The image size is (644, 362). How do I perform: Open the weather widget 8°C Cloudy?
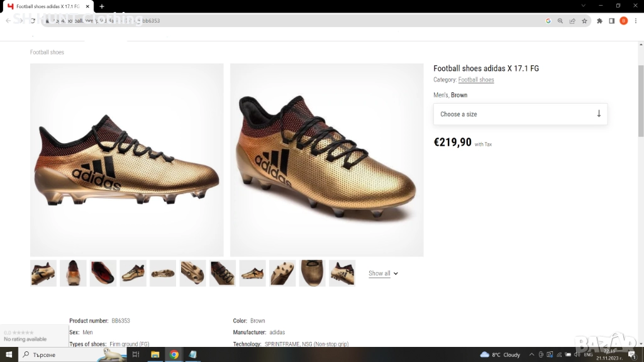click(500, 354)
